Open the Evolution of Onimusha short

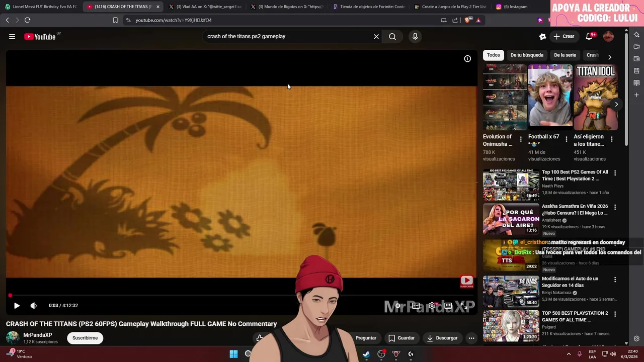tap(505, 98)
